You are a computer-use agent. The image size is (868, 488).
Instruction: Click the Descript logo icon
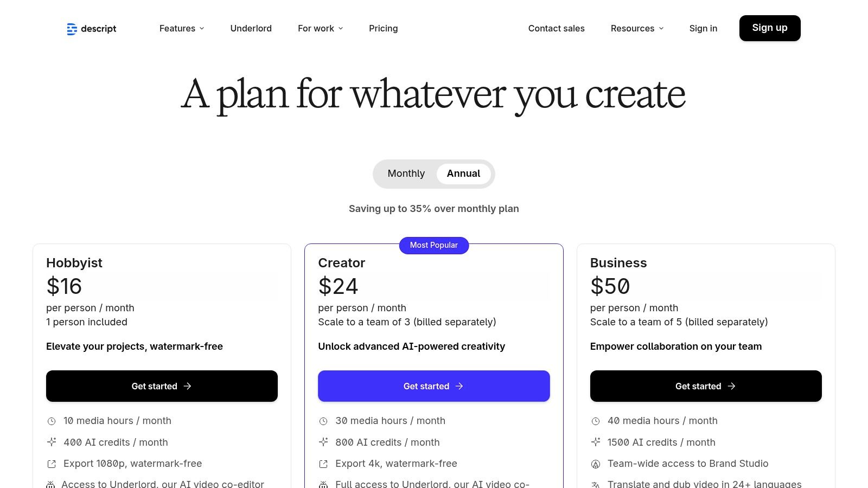coord(72,29)
